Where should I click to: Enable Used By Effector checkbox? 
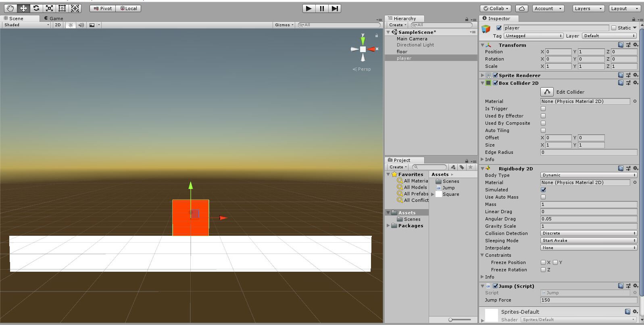click(x=543, y=116)
